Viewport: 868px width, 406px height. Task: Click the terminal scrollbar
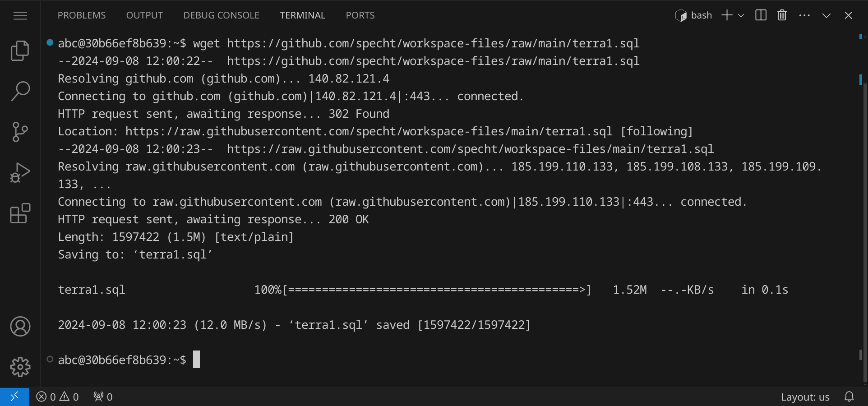click(861, 226)
